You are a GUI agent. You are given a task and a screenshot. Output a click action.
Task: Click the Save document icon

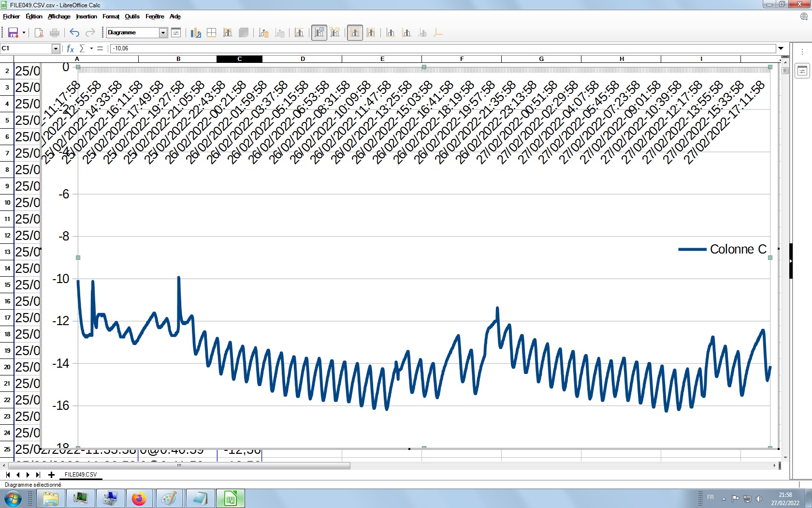coord(13,33)
